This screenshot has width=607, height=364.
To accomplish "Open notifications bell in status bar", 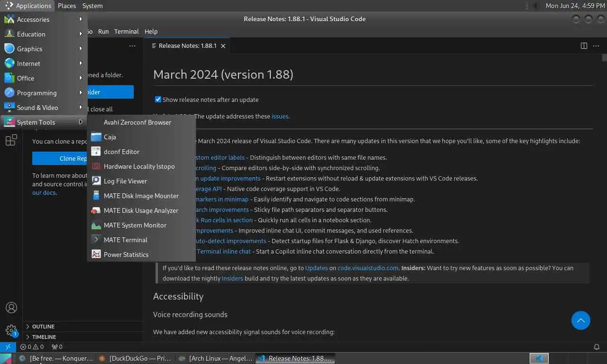I will coord(597,346).
